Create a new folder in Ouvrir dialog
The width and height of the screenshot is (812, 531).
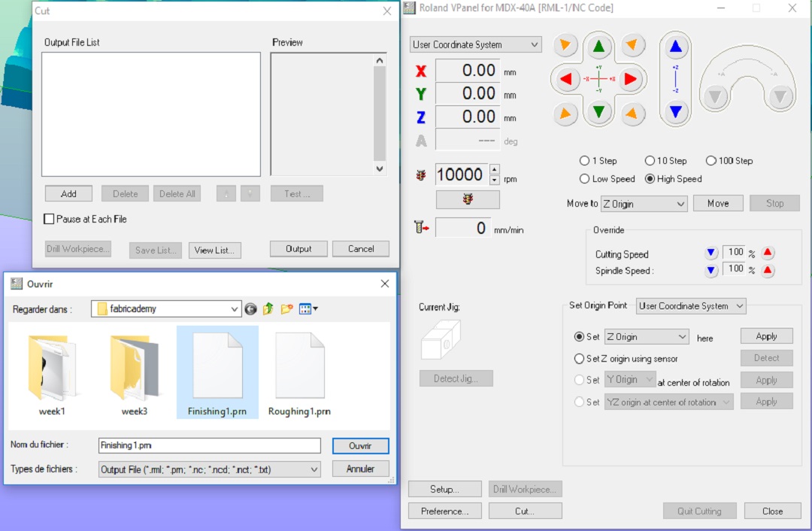(x=286, y=309)
